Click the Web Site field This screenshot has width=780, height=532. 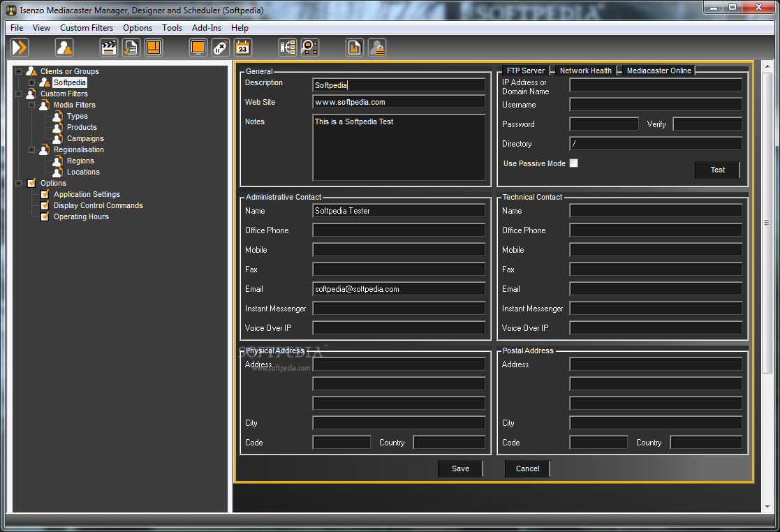(399, 102)
